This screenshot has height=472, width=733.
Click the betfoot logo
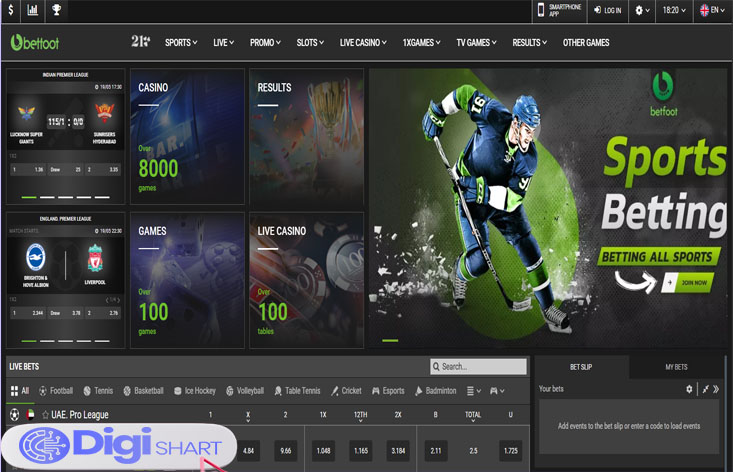pos(35,43)
